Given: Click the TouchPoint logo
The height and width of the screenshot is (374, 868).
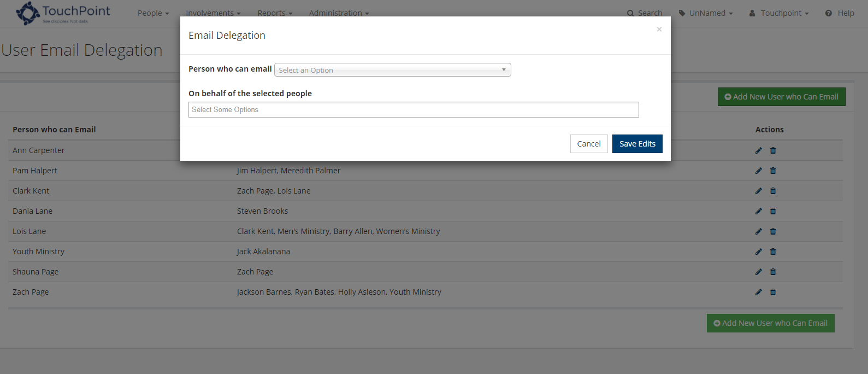Looking at the screenshot, I should [63, 13].
